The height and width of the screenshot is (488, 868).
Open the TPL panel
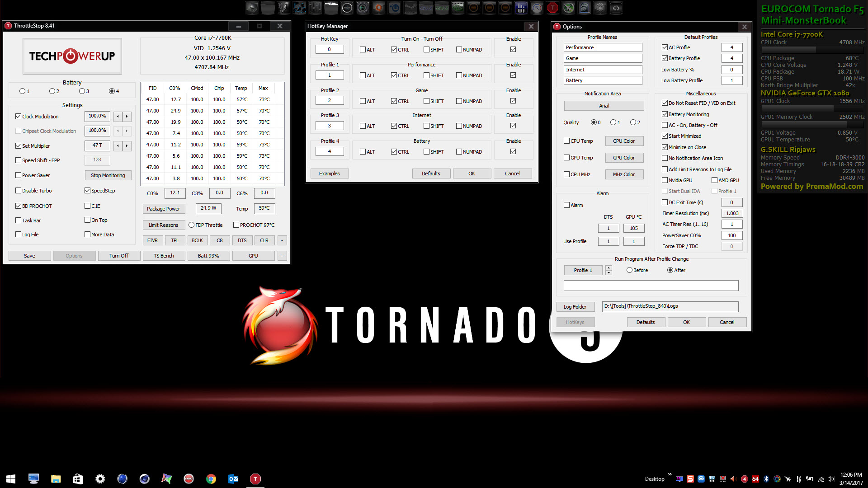pos(175,240)
